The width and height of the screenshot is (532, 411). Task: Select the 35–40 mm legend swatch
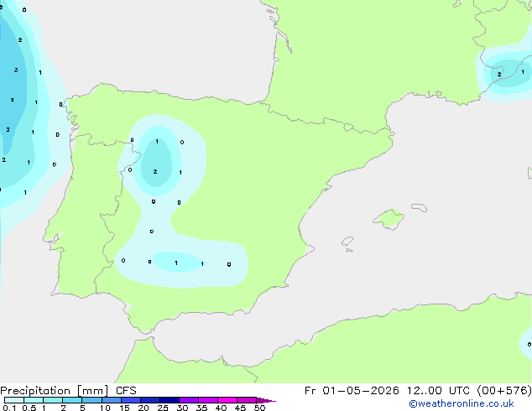click(208, 400)
